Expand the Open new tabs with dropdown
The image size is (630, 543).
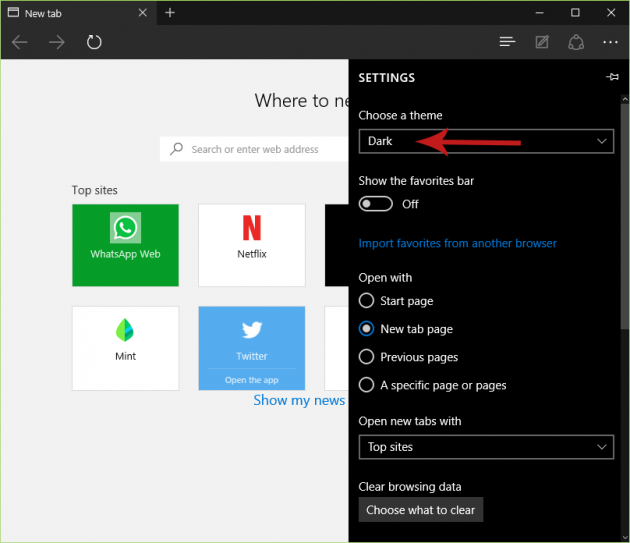(486, 447)
